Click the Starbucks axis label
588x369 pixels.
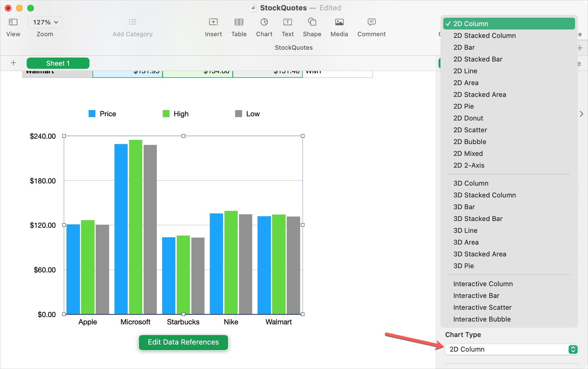[183, 322]
